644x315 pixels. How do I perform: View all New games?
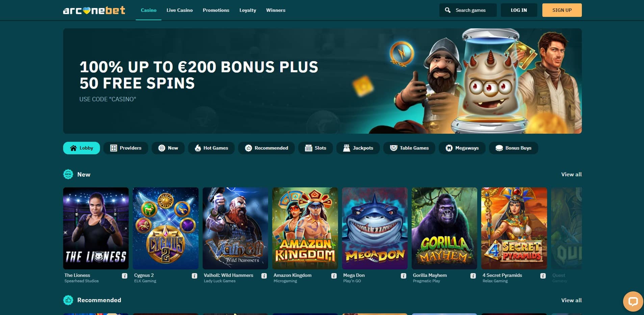pyautogui.click(x=571, y=175)
